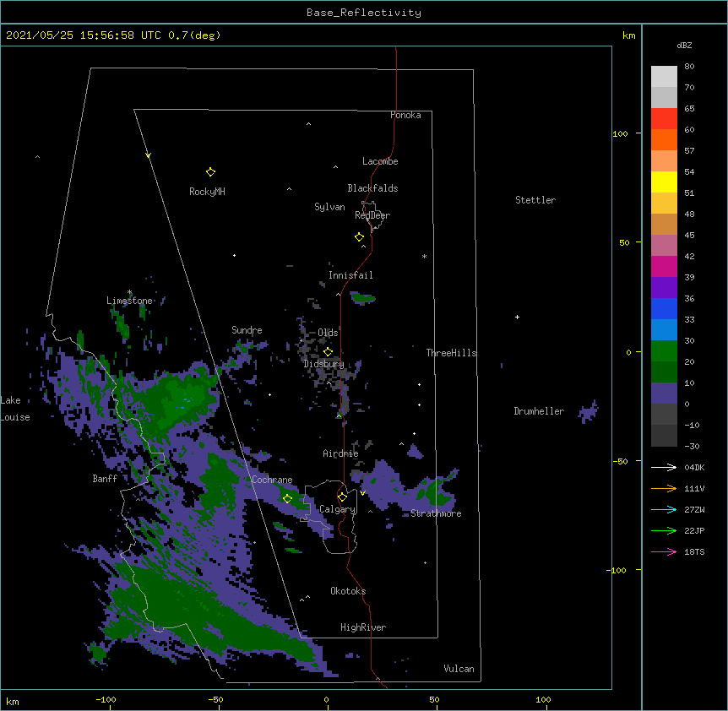
Task: Click the RockyMH label
Action: pos(207,192)
